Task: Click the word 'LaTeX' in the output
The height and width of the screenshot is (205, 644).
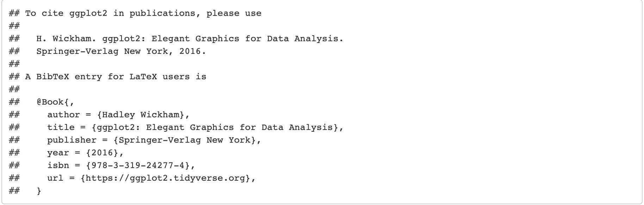Action: pyautogui.click(x=143, y=77)
